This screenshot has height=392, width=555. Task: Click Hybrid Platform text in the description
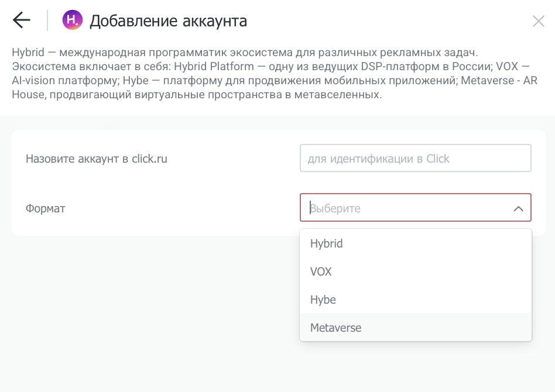tap(214, 67)
